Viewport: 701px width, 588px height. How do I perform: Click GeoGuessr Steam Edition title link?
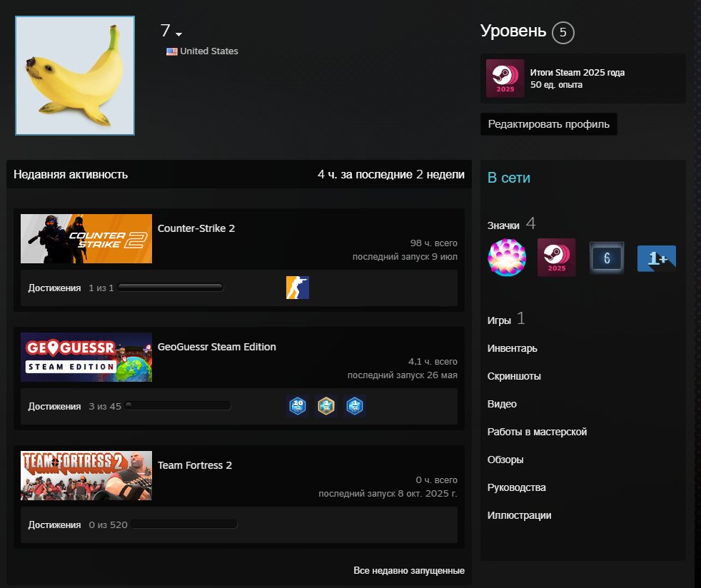(217, 347)
